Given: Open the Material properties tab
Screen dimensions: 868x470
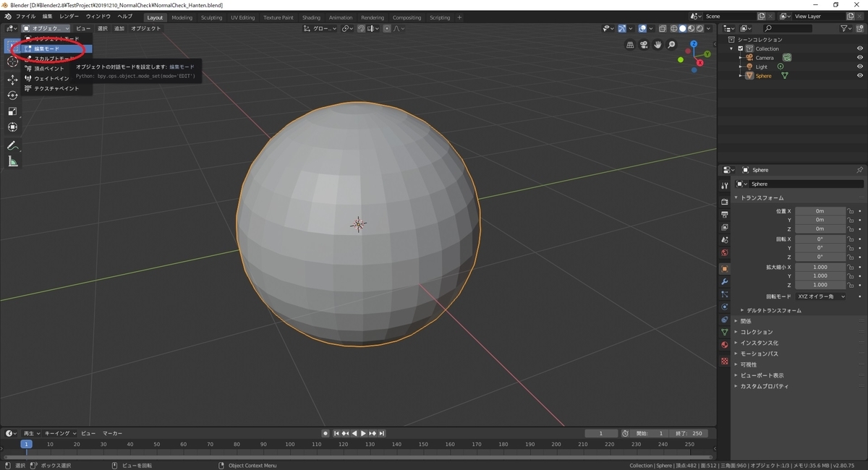Looking at the screenshot, I should coord(724,345).
